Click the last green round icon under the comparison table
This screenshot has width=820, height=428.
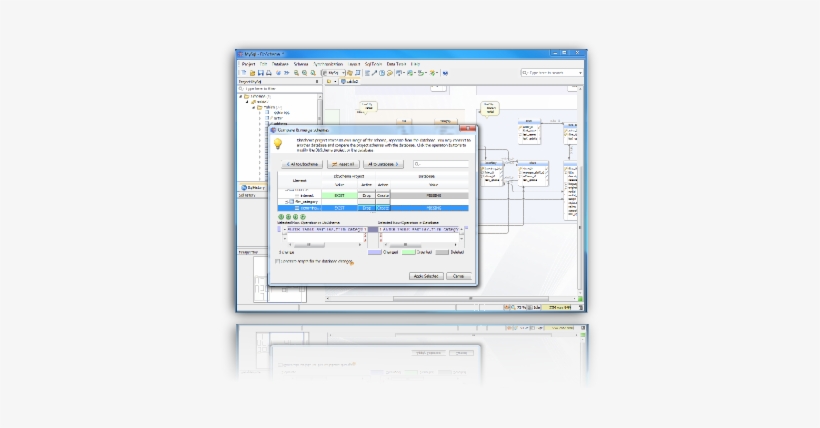303,217
